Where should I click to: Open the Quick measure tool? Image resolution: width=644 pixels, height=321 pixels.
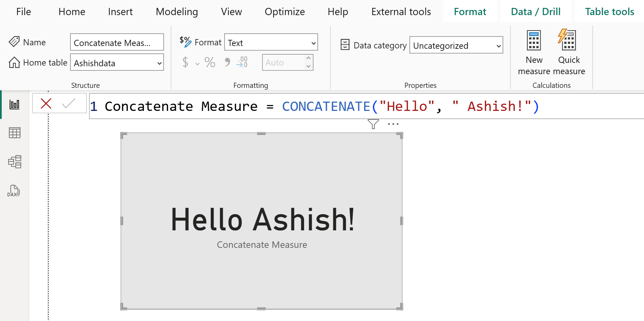coord(568,51)
